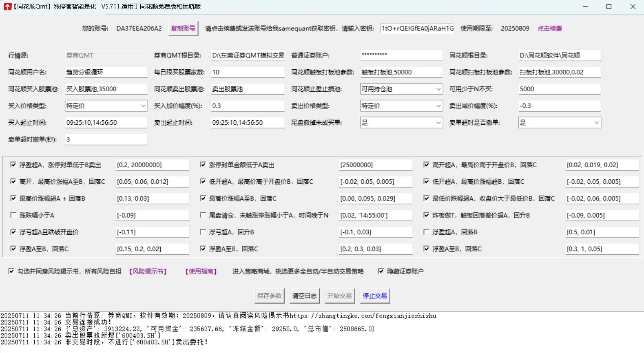644x353 pixels.
Task: Click the disabled 行情源 field 券商QMT
Action: coord(106,55)
